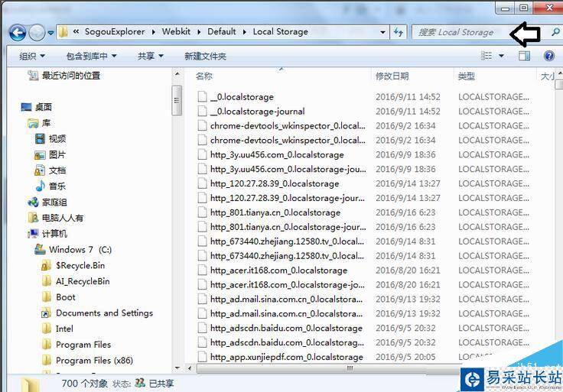Sort by the 类型 column header
Image resolution: width=563 pixels, height=392 pixels.
coord(467,76)
